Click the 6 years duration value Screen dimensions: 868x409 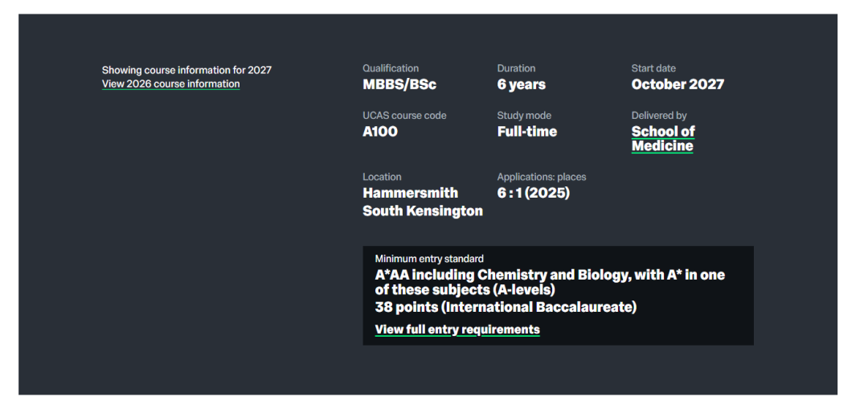click(x=521, y=84)
